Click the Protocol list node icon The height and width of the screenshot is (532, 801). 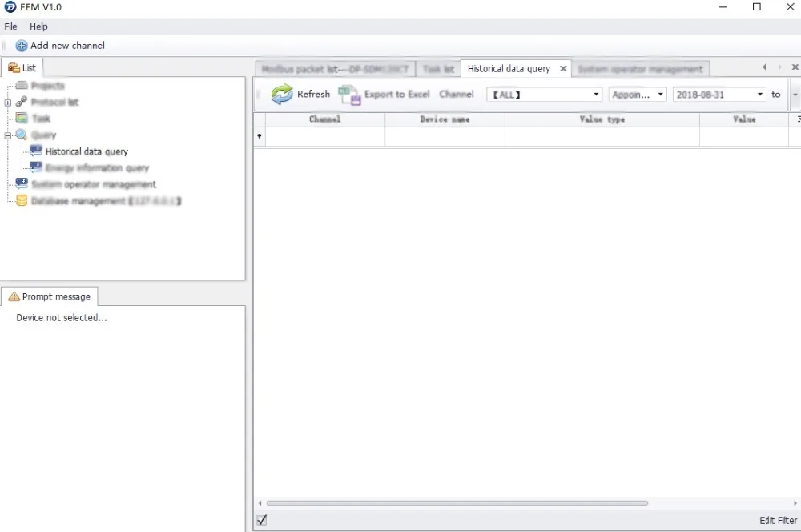coord(22,103)
